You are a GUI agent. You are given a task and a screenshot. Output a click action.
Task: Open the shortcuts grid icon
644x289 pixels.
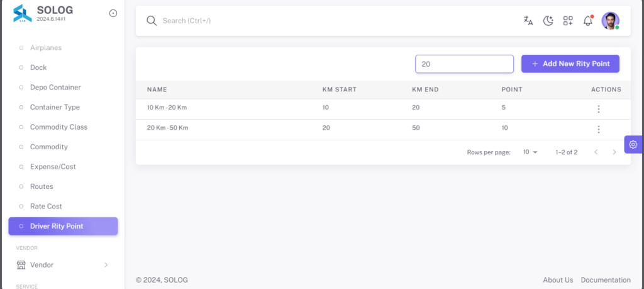click(568, 21)
